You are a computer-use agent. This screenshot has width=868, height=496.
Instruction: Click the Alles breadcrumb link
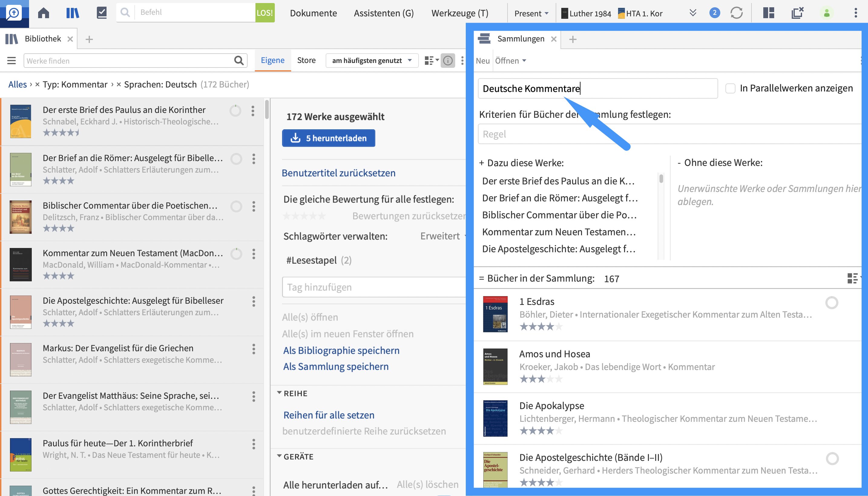coord(17,84)
